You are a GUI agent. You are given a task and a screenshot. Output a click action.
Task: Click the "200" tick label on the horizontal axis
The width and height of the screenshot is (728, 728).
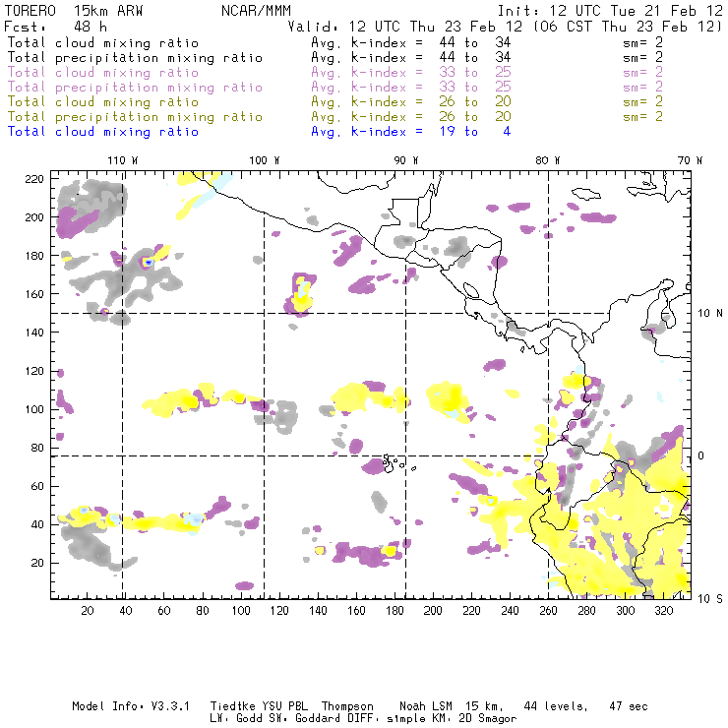point(433,611)
